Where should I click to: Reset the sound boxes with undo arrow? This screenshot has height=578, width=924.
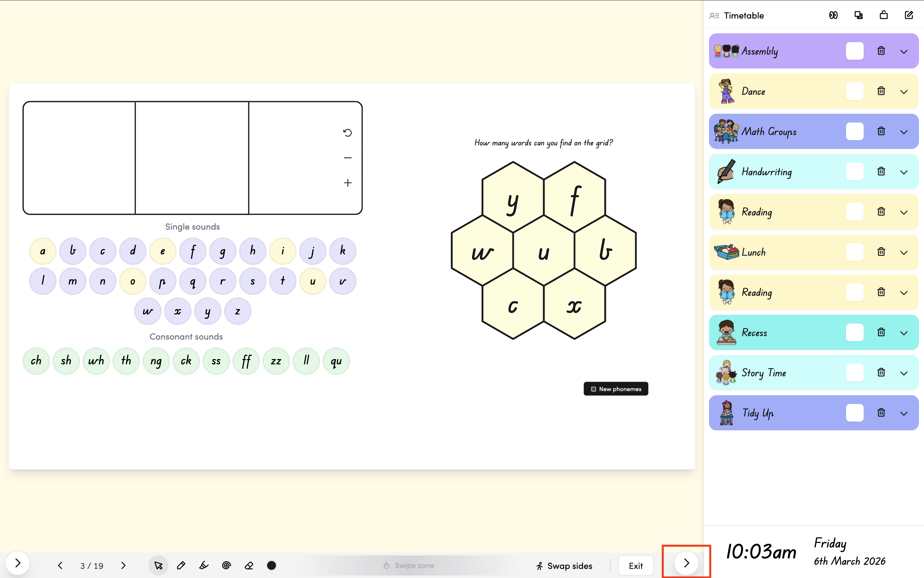(347, 133)
